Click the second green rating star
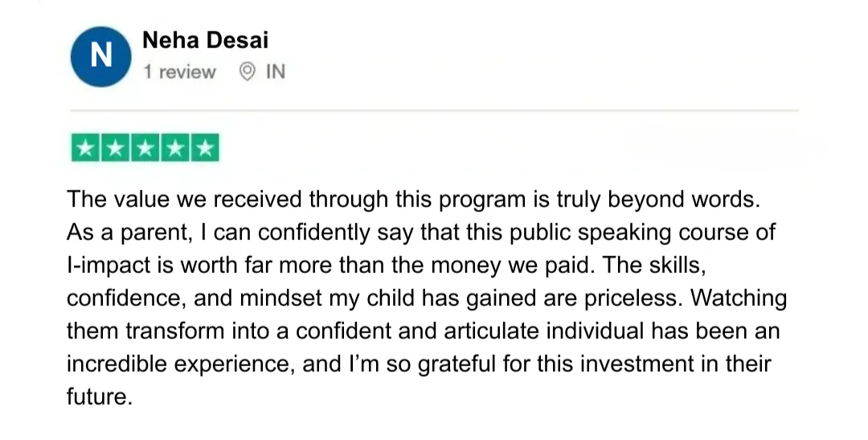 click(x=116, y=149)
